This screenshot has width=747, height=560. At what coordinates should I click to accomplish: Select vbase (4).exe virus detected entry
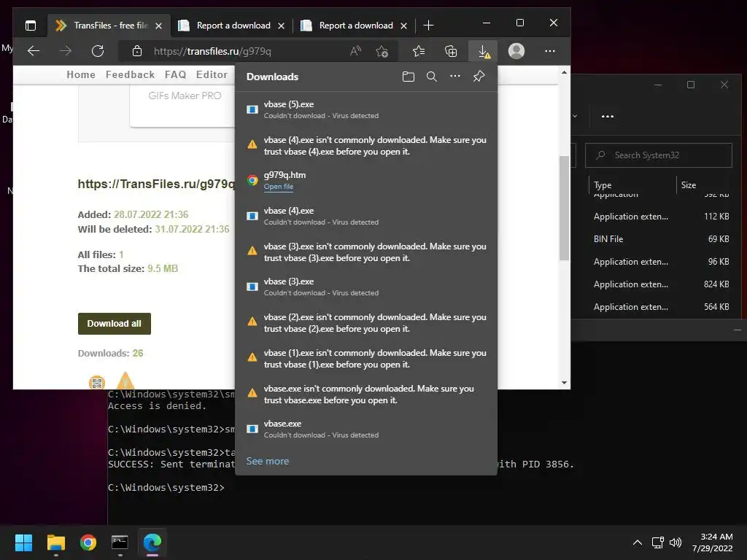click(366, 216)
